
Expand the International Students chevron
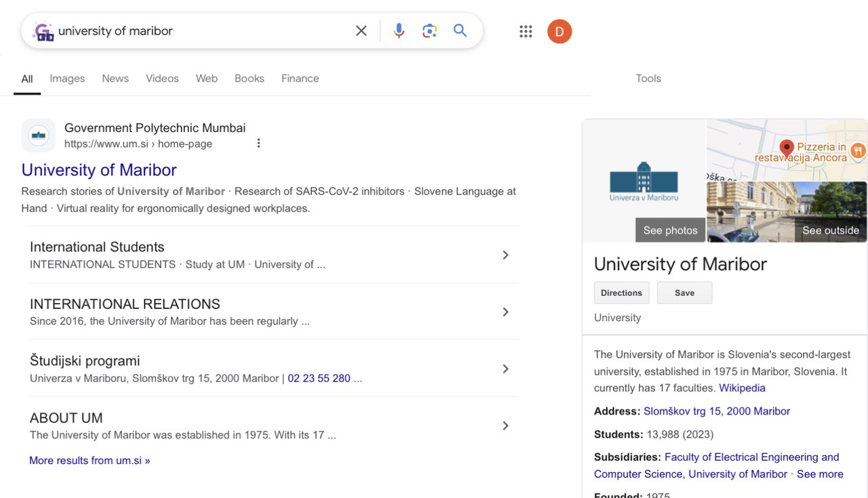505,255
